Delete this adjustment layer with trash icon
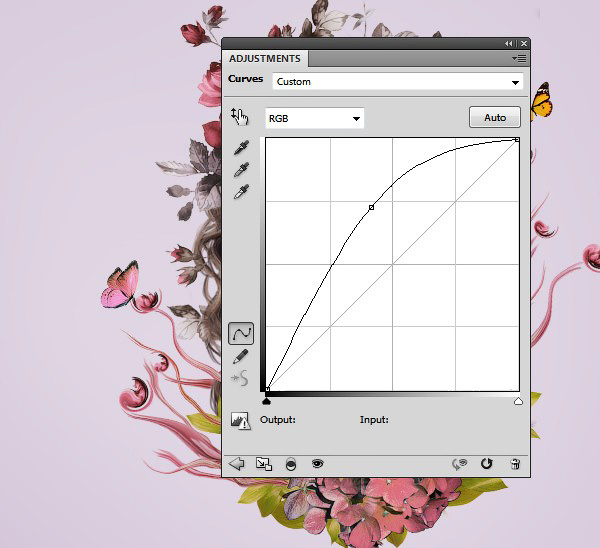Image resolution: width=600 pixels, height=548 pixels. (x=515, y=464)
